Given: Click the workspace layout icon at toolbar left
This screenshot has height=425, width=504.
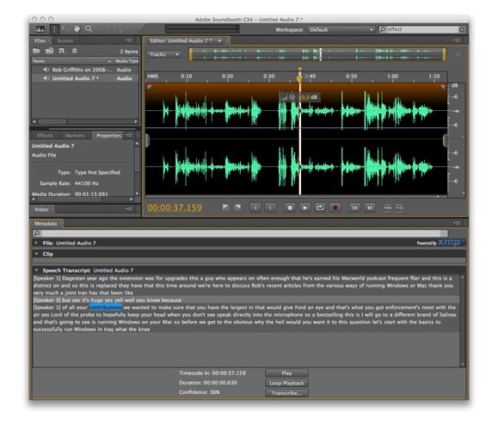Looking at the screenshot, I should coord(40,29).
